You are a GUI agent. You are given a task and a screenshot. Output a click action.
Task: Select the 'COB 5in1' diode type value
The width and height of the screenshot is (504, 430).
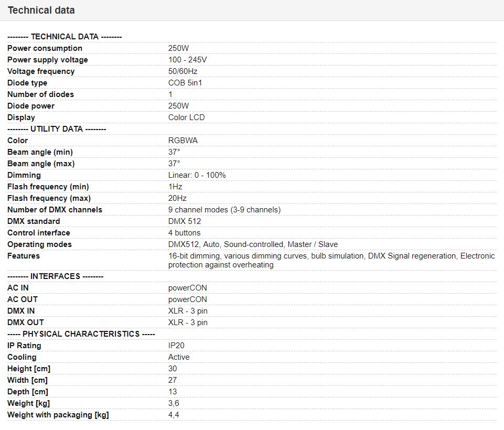tap(185, 83)
